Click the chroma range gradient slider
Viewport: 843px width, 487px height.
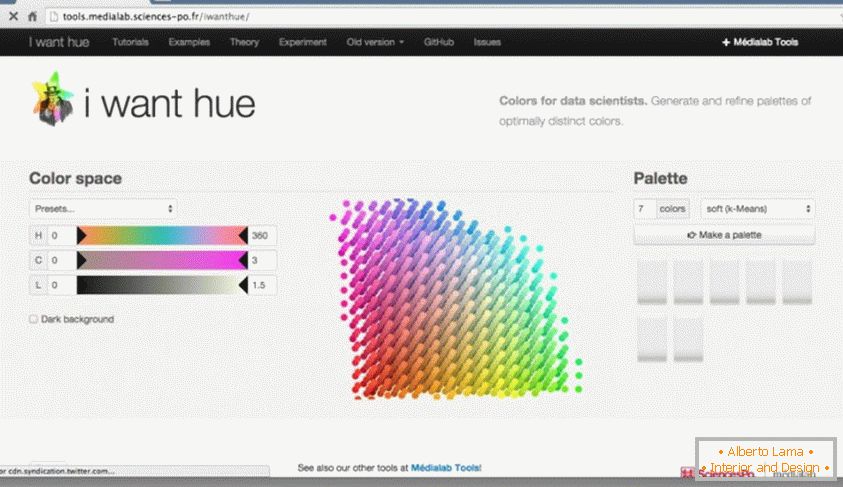pyautogui.click(x=162, y=260)
